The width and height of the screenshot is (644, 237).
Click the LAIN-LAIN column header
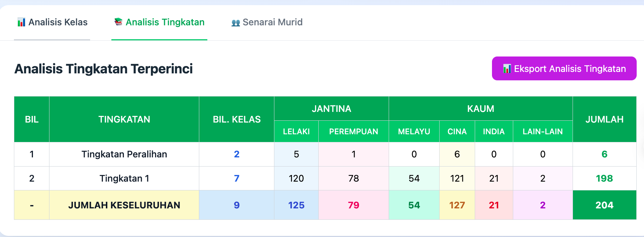pos(543,131)
